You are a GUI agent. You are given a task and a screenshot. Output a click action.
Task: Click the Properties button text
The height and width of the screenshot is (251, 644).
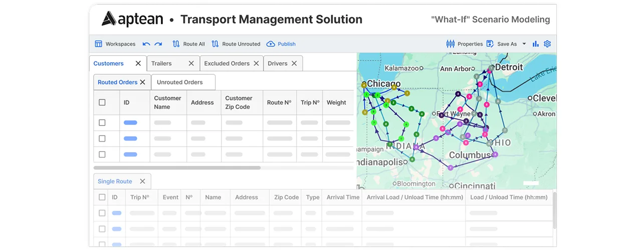click(x=470, y=44)
